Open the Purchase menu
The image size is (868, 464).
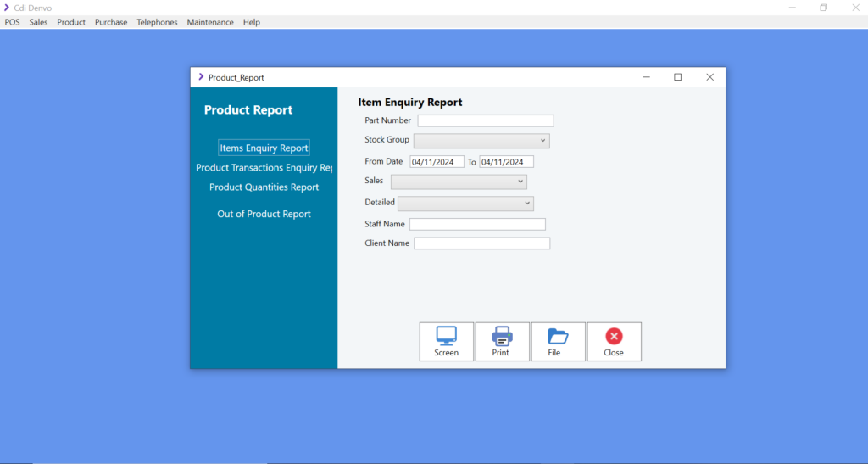[x=111, y=22]
